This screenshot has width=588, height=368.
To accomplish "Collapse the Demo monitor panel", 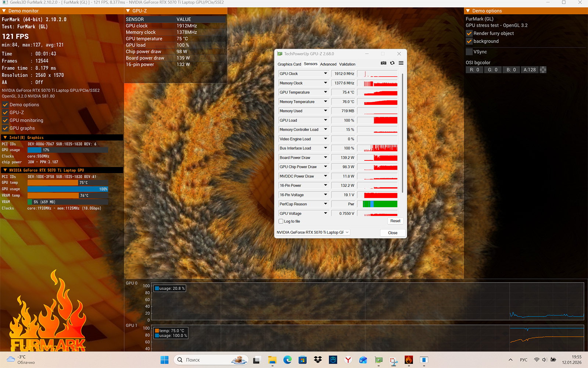I will point(4,11).
